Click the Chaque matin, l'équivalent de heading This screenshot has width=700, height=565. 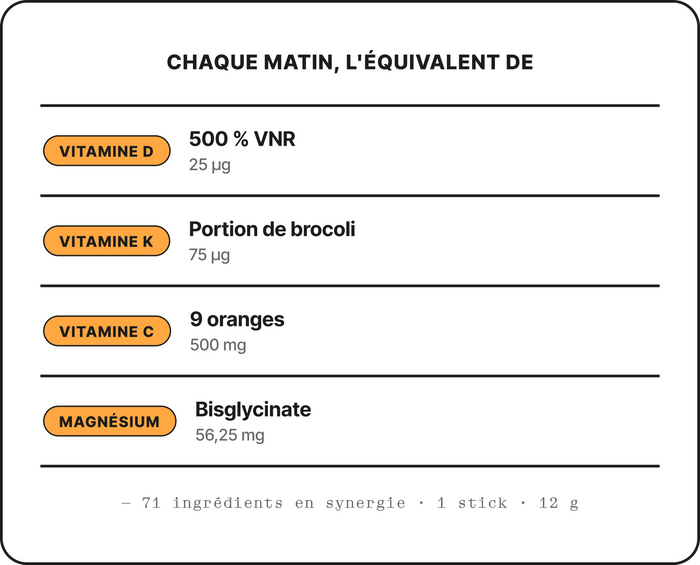(350, 62)
